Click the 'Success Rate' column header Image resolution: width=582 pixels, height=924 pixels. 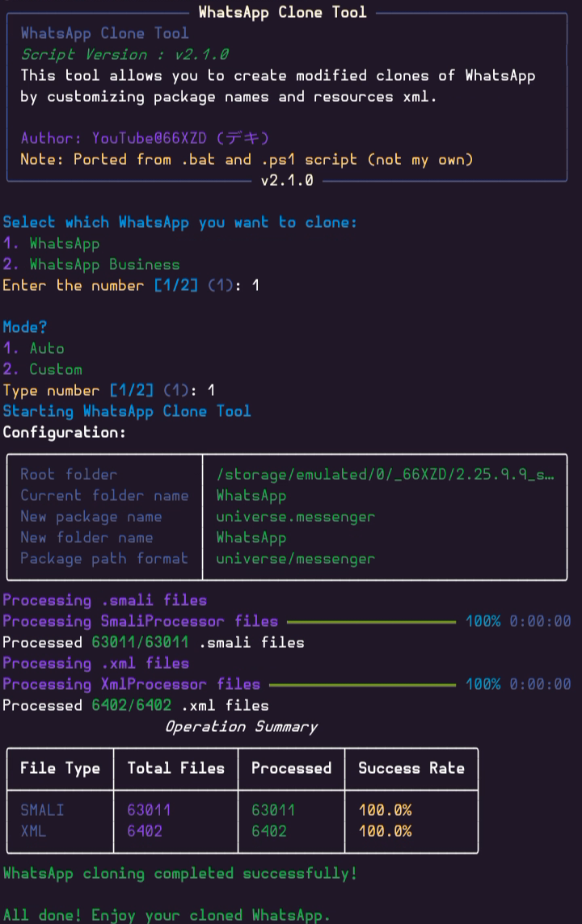(411, 768)
